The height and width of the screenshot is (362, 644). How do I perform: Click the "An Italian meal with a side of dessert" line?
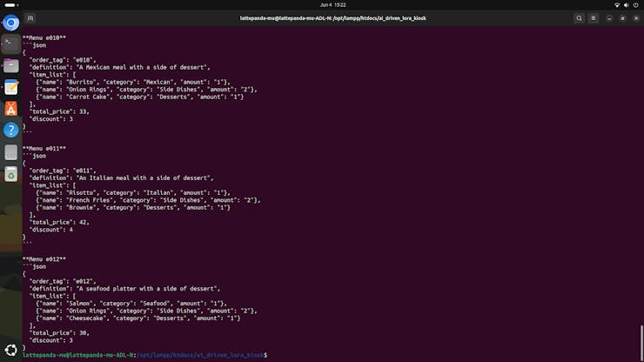coord(121,178)
